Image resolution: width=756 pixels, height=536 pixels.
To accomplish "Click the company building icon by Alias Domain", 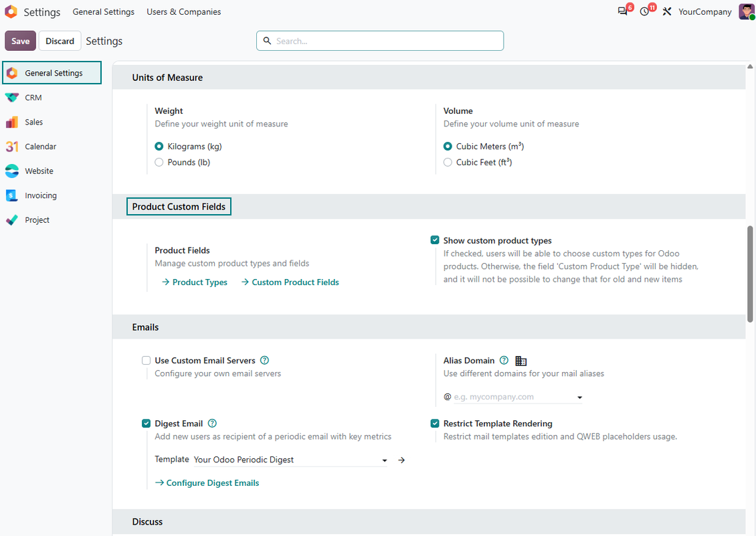I will coord(521,361).
